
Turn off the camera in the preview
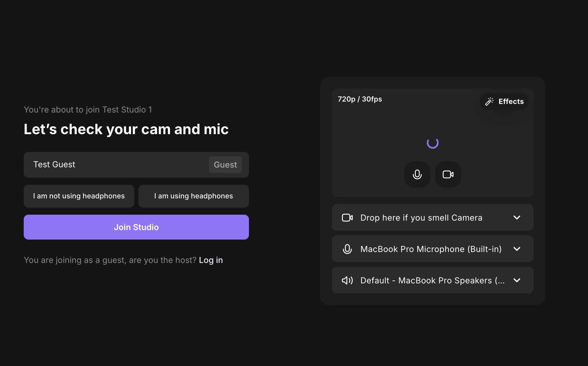pyautogui.click(x=448, y=174)
